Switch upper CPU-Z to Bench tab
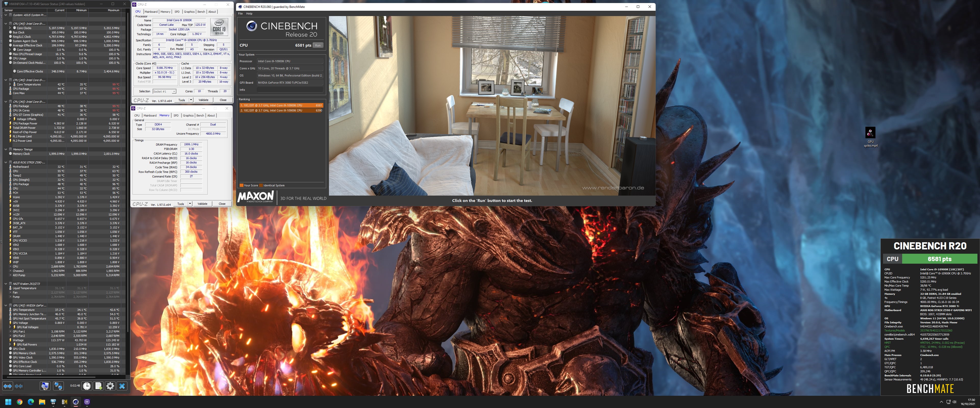980x408 pixels. pyautogui.click(x=201, y=11)
